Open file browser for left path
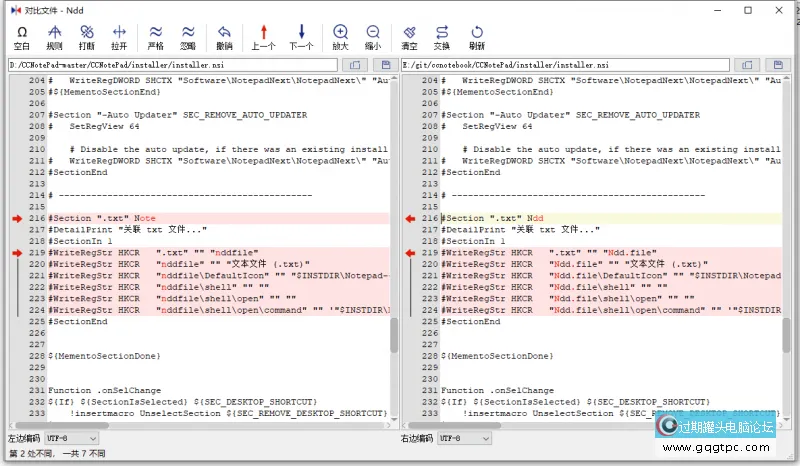The height and width of the screenshot is (466, 800). pos(355,65)
